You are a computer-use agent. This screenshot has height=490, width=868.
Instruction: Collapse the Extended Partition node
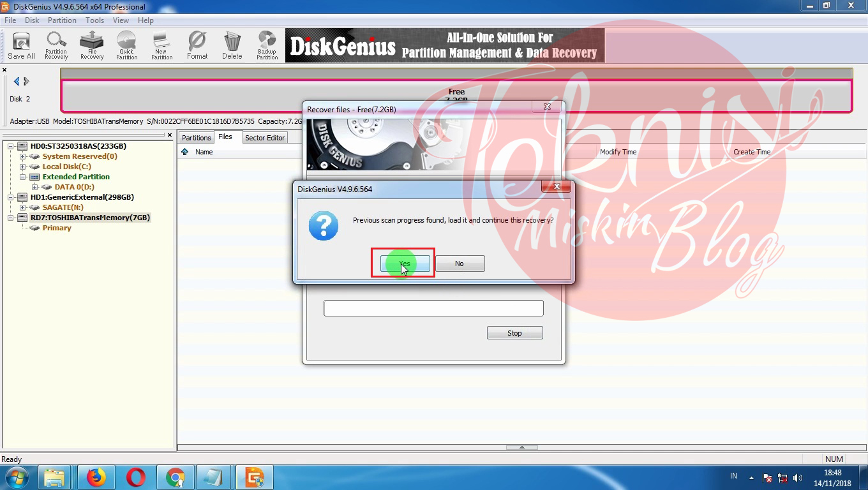tap(22, 177)
